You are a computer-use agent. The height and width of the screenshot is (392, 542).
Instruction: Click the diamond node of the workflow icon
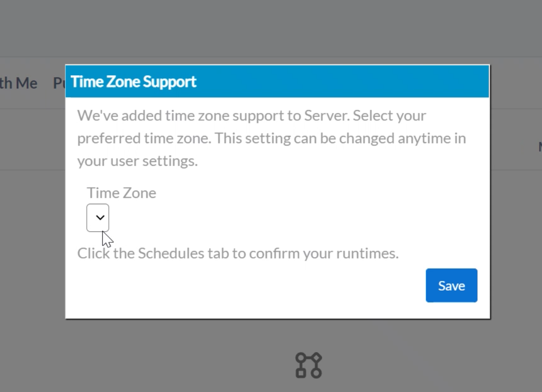click(316, 357)
